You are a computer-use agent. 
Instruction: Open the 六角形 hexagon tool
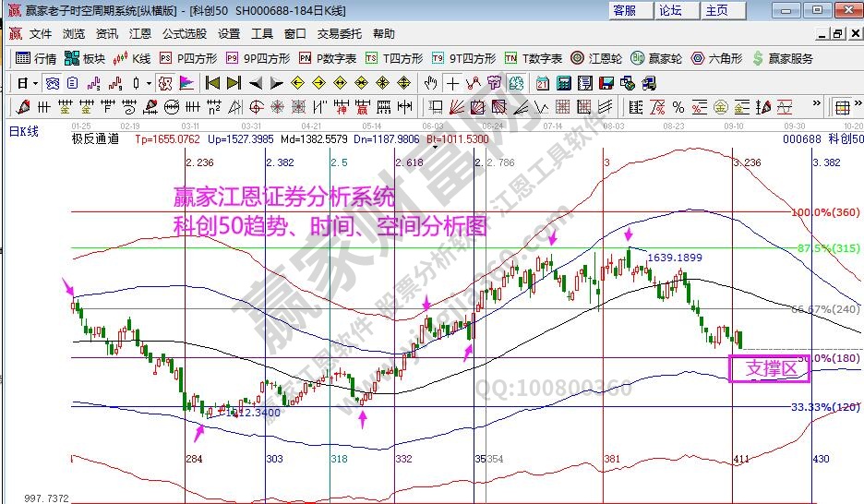(x=716, y=58)
